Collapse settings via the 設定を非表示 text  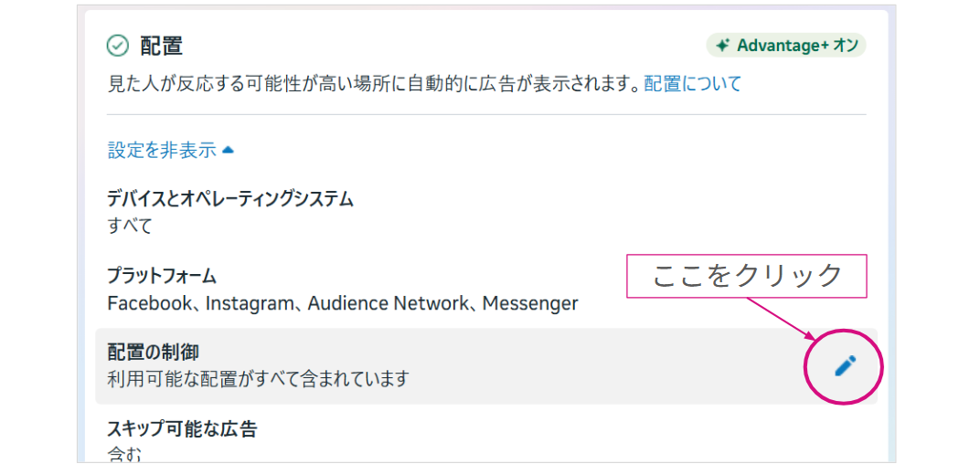pos(162,150)
